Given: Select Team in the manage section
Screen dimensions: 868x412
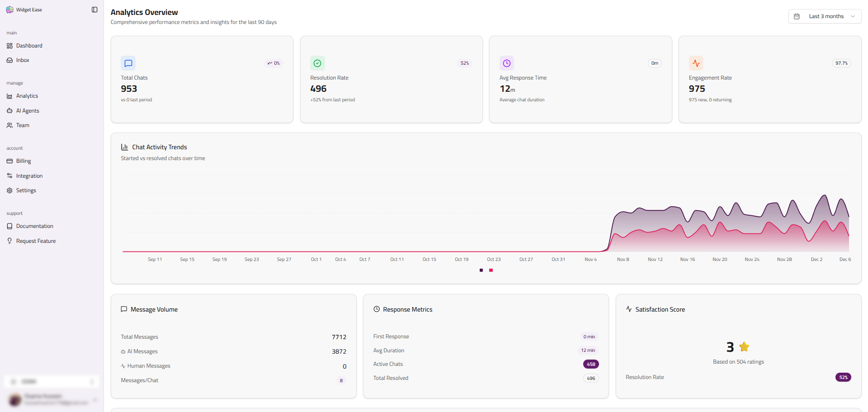Looking at the screenshot, I should point(23,125).
